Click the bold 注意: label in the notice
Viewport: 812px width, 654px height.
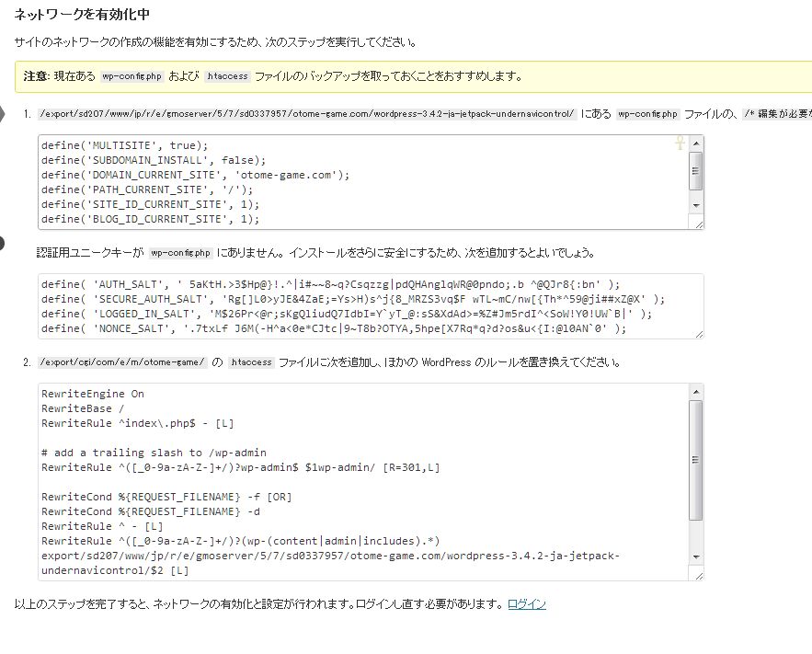pyautogui.click(x=36, y=76)
